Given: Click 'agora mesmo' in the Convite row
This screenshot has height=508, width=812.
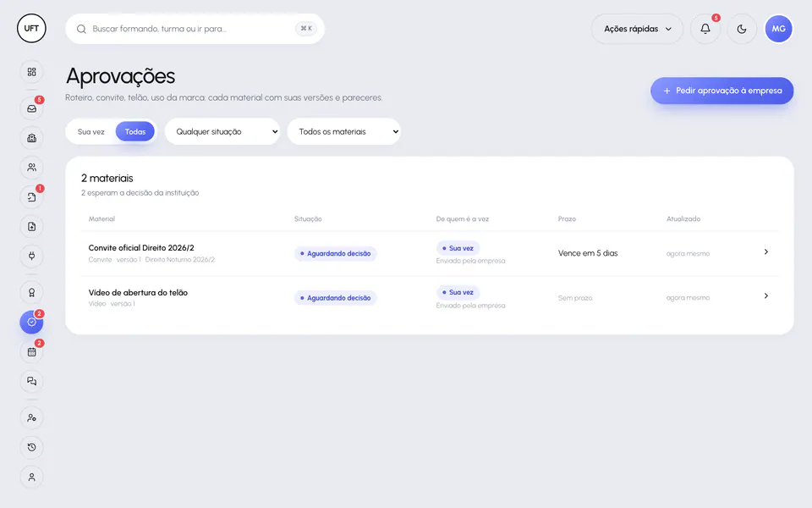Looking at the screenshot, I should click(x=689, y=253).
